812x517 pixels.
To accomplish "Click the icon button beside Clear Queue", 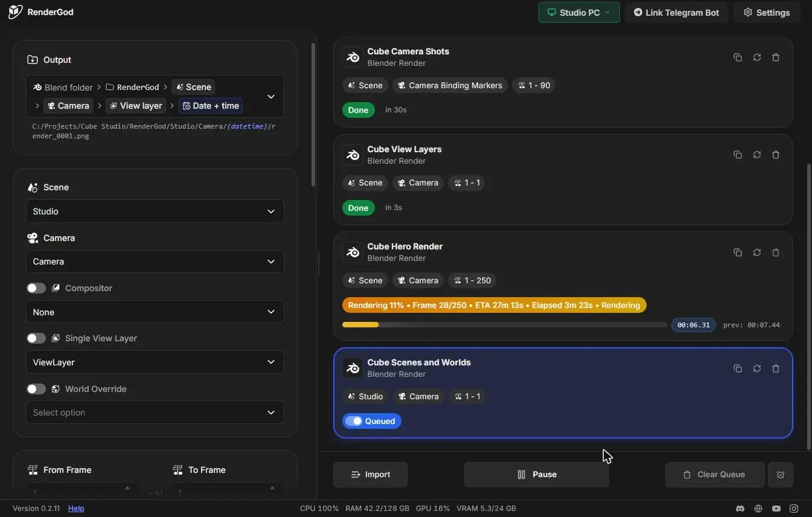I will [x=781, y=475].
